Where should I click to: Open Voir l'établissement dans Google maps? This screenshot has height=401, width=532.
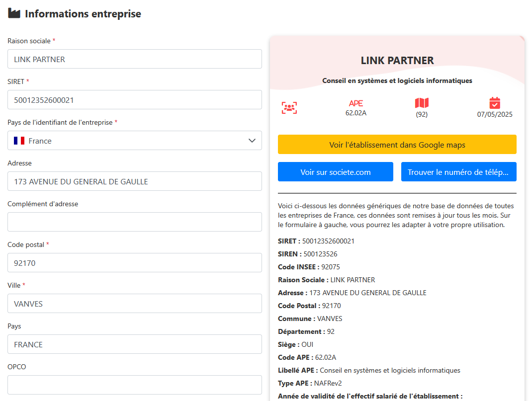pos(397,145)
